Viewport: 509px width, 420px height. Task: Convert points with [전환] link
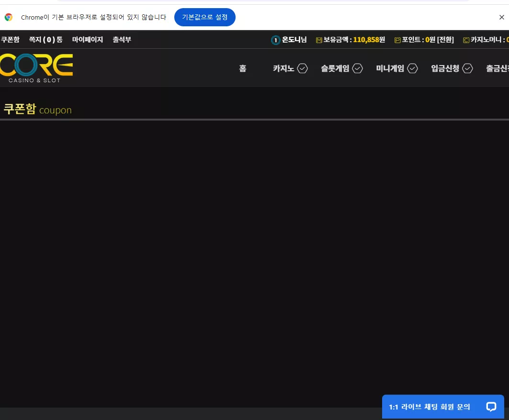coord(445,40)
